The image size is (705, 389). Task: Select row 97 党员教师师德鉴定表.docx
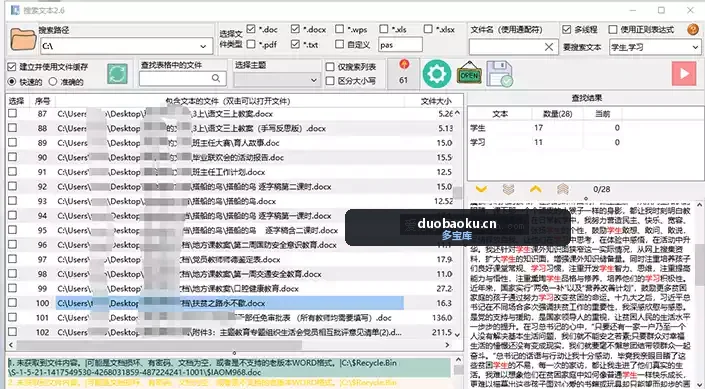[231, 259]
